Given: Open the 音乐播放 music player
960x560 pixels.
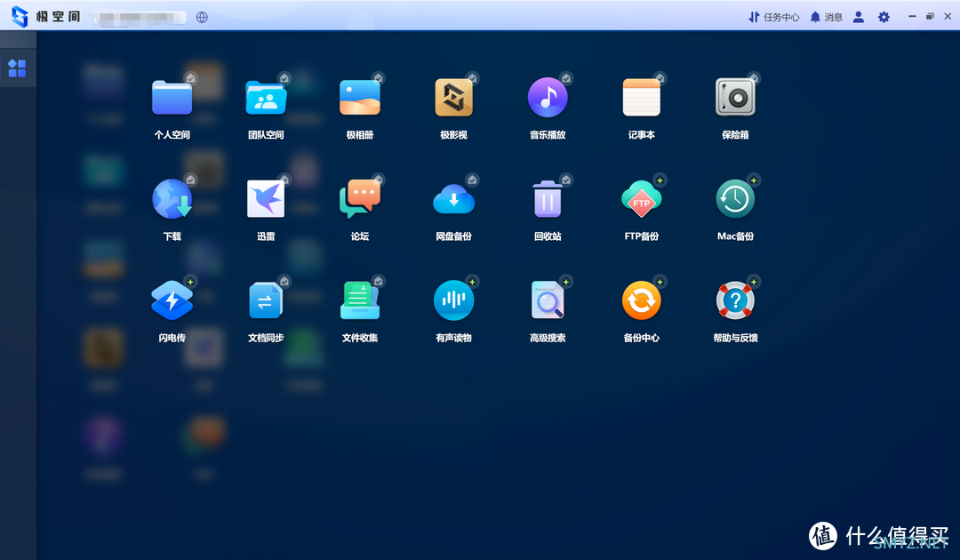Looking at the screenshot, I should (x=548, y=98).
